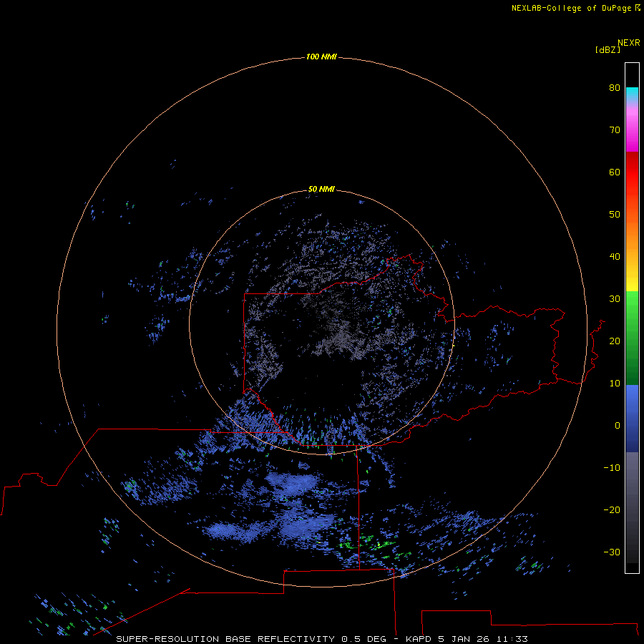Click the NEXR label above the color scale
This screenshot has height=644, width=644.
(629, 43)
